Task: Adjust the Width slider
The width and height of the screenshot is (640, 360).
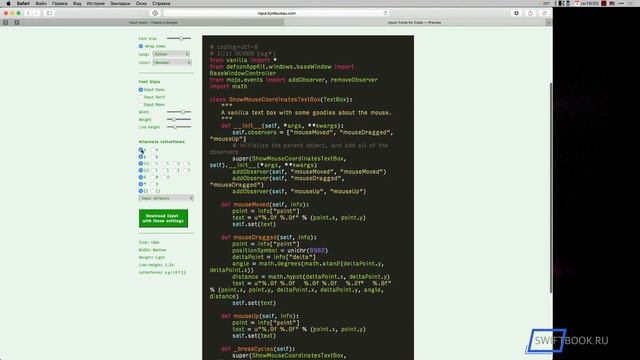Action: (179, 112)
